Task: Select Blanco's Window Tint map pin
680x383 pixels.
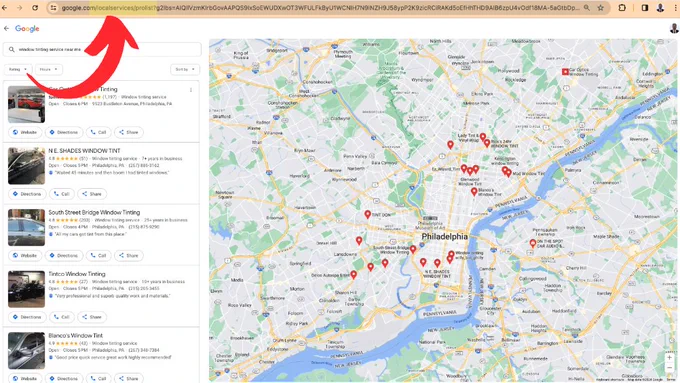Action: tap(474, 191)
